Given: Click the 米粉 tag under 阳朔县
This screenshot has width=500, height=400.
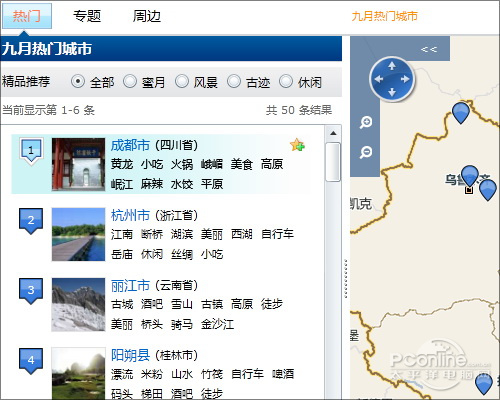Looking at the screenshot, I should [x=152, y=374].
